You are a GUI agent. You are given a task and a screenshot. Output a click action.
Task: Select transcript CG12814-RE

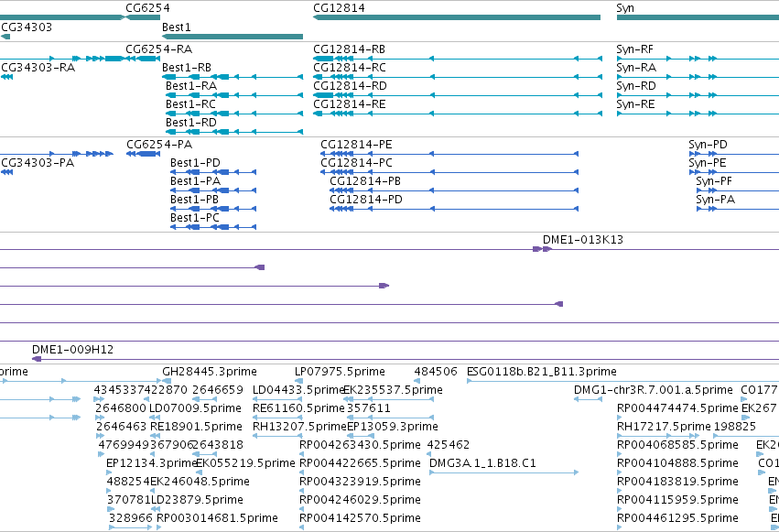coord(350,104)
